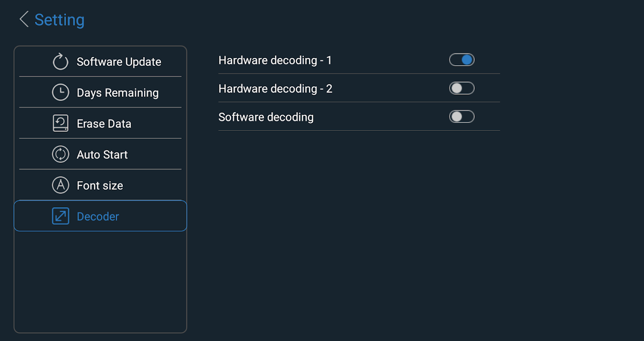Turn on the Software decoding switch
Viewport: 644px width, 341px height.
click(462, 117)
